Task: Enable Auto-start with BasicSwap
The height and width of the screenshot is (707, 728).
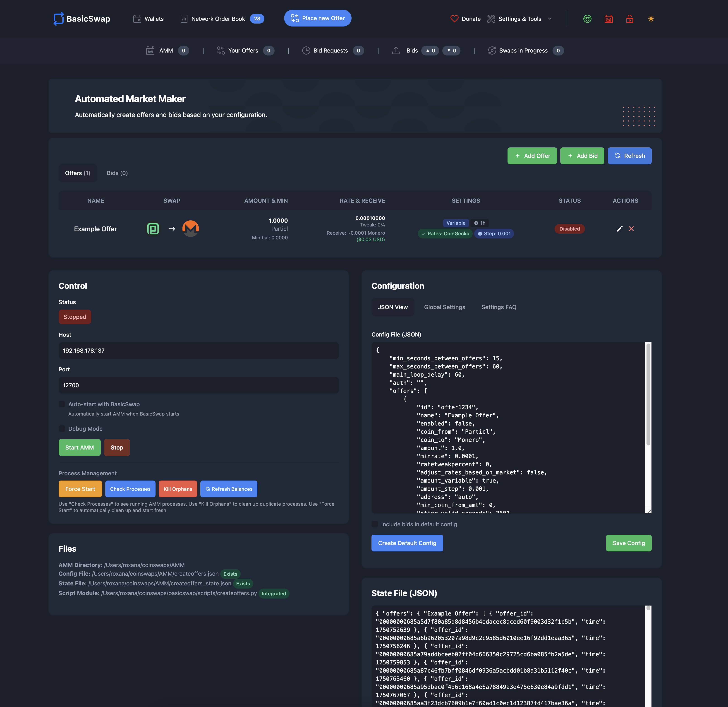Action: 62,404
